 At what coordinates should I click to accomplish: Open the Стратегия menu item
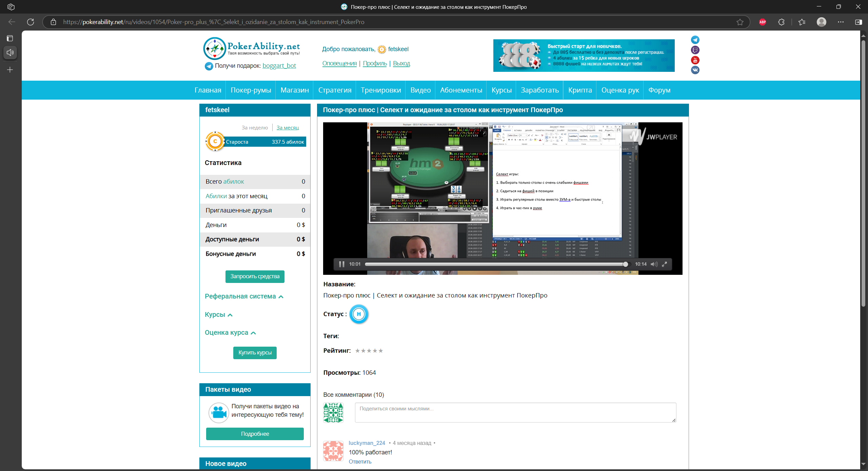coord(335,90)
